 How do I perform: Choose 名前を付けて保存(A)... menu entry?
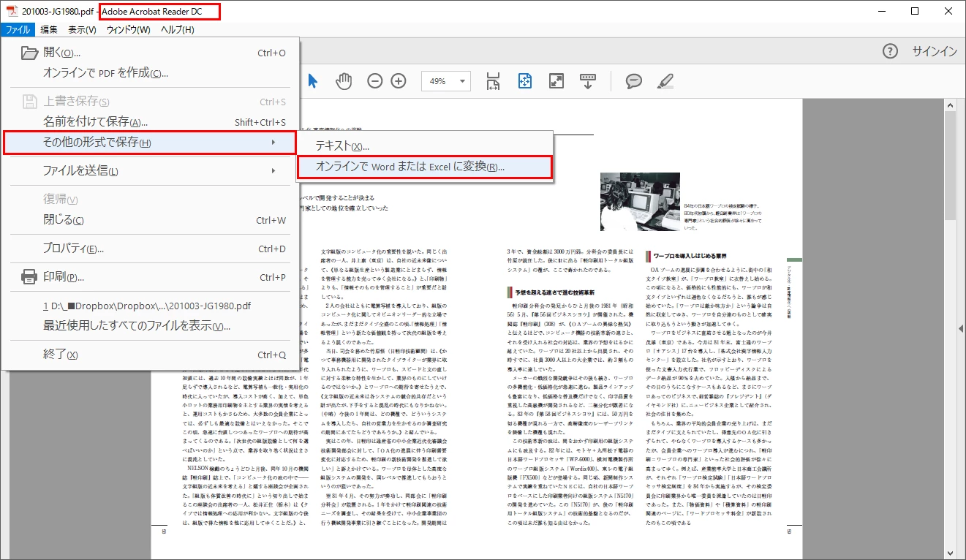click(x=151, y=122)
